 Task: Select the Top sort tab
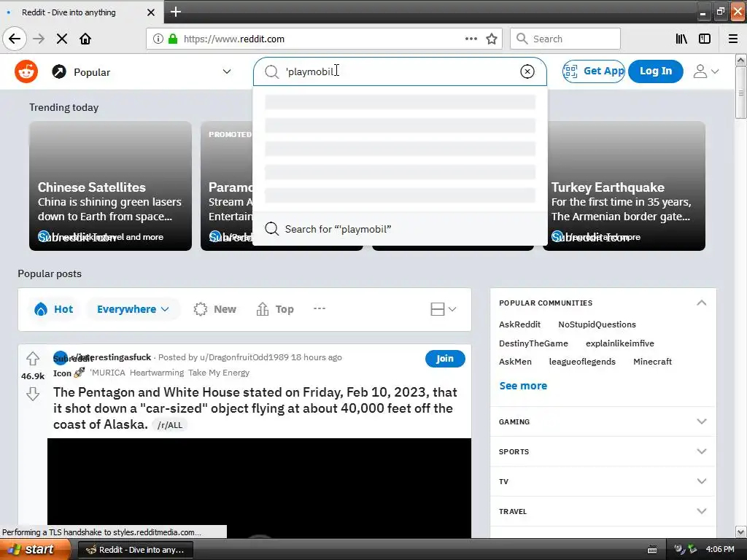275,309
